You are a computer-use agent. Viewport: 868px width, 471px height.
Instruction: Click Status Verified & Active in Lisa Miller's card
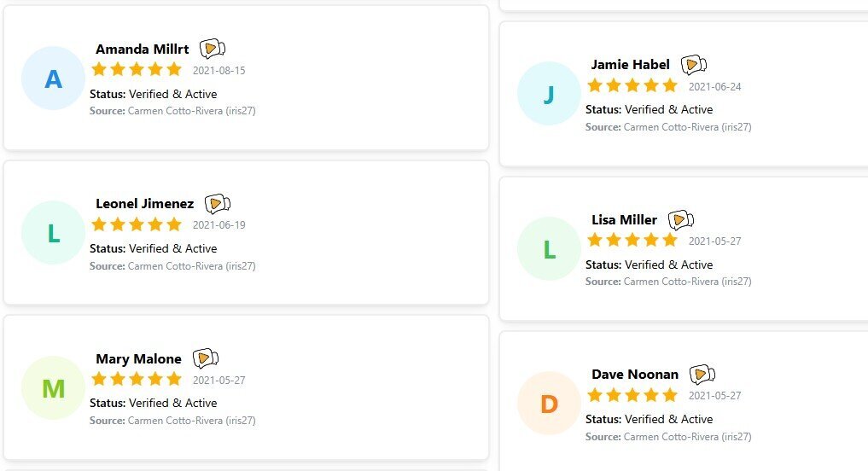(650, 265)
